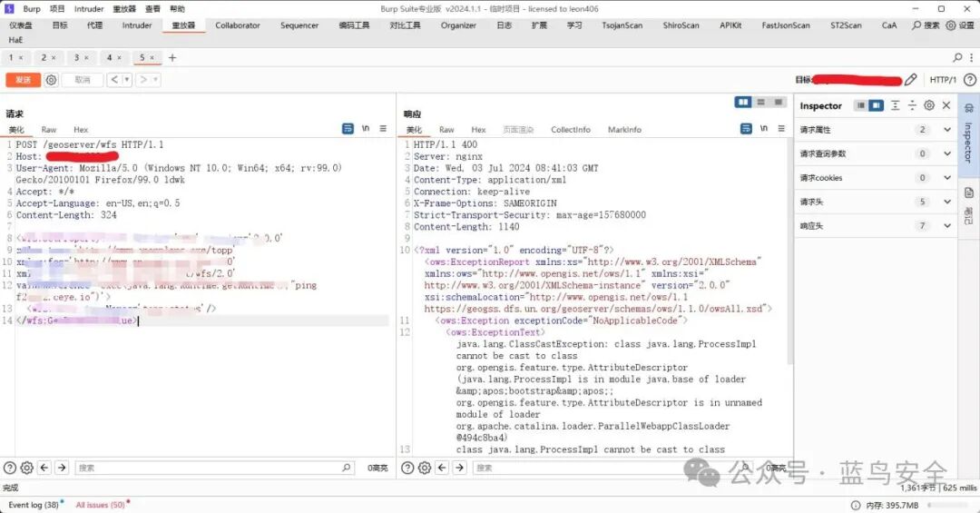
Task: Switch Inspector to the first layout toggle
Action: (x=860, y=105)
